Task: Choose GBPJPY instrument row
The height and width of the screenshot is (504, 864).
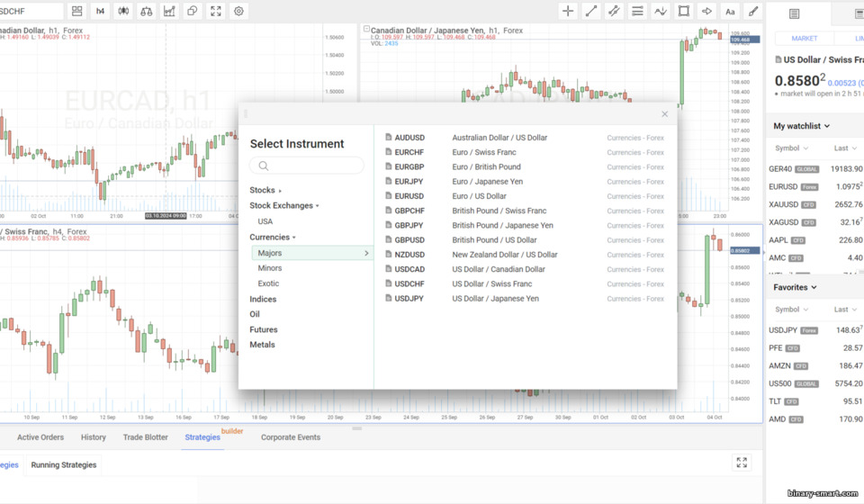Action: (525, 225)
